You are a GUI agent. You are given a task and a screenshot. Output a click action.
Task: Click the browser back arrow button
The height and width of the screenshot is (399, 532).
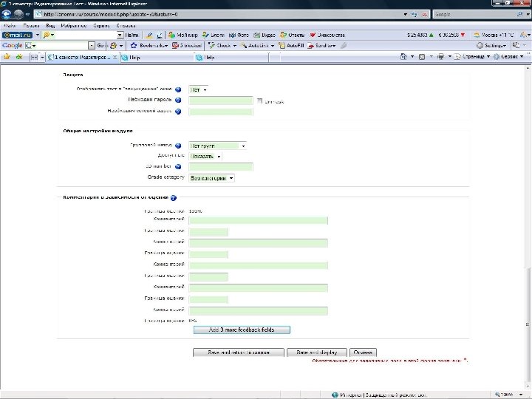pos(7,14)
